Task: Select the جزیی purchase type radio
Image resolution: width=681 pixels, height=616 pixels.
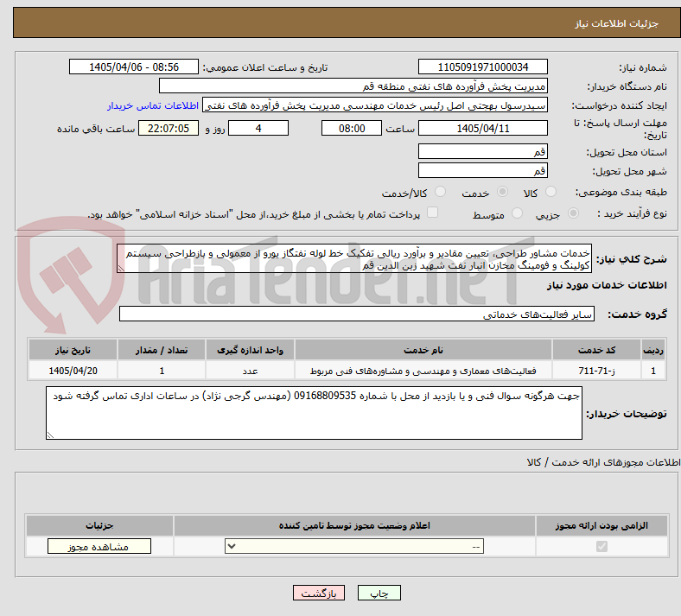Action: [573, 213]
